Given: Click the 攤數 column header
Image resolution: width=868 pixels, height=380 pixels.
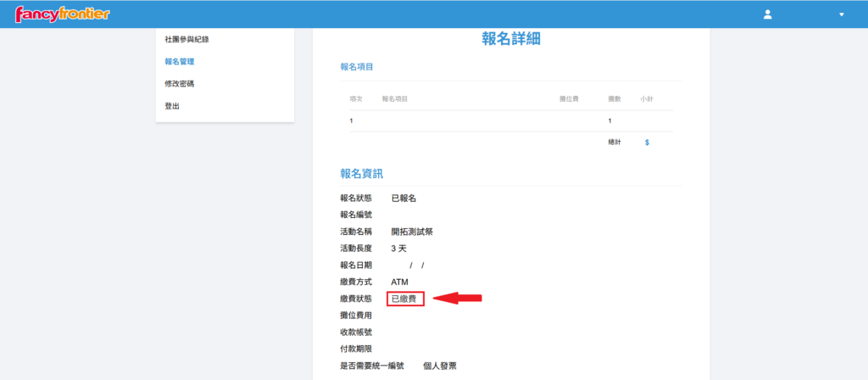Looking at the screenshot, I should tap(615, 99).
